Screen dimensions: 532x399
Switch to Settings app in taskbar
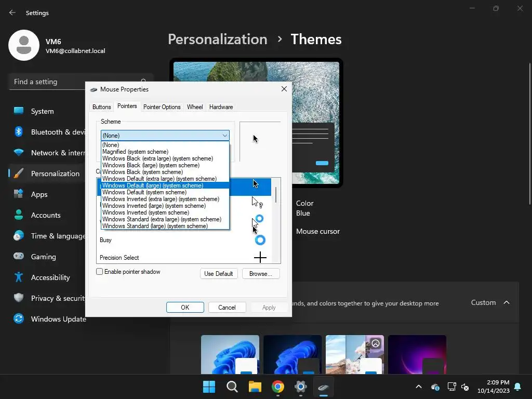click(x=301, y=387)
